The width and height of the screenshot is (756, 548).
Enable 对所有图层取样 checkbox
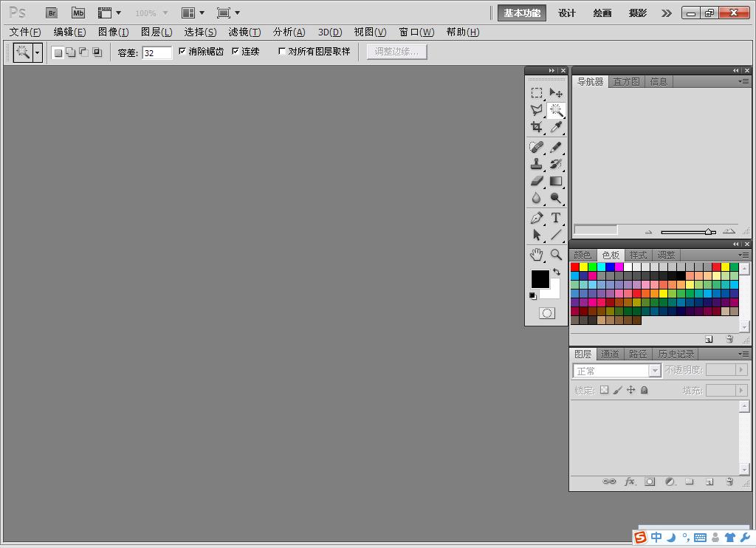tap(282, 51)
